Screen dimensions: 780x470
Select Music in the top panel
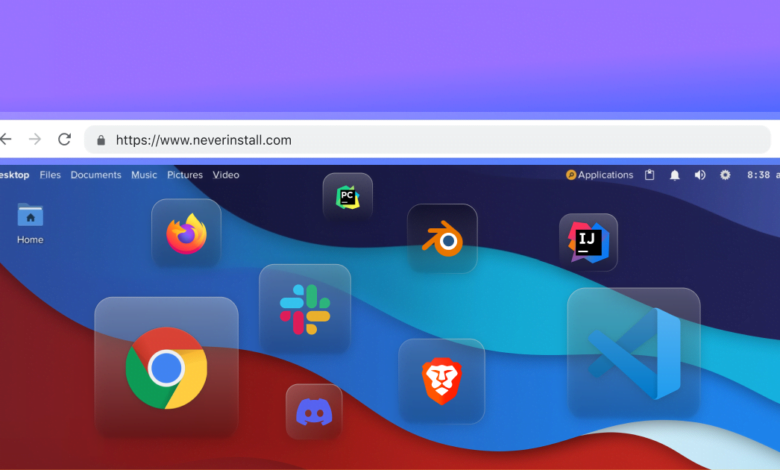(144, 175)
